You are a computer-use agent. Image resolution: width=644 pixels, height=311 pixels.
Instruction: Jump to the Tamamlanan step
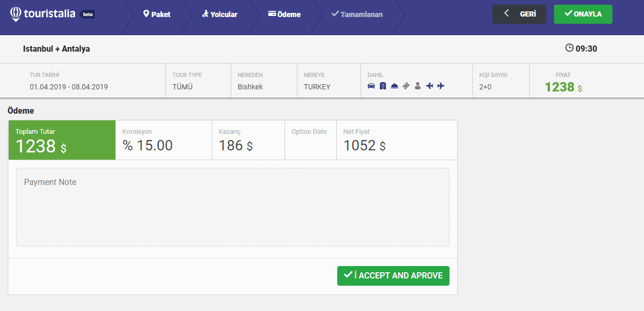point(357,14)
